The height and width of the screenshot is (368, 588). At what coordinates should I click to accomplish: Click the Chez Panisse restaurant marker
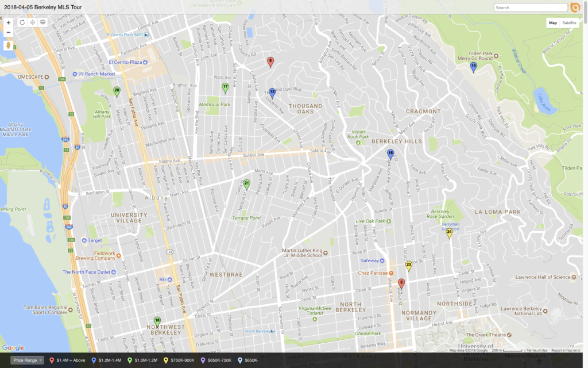[x=391, y=273]
